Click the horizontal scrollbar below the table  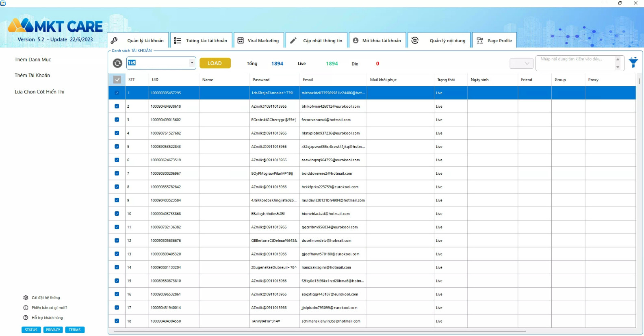[x=320, y=331]
